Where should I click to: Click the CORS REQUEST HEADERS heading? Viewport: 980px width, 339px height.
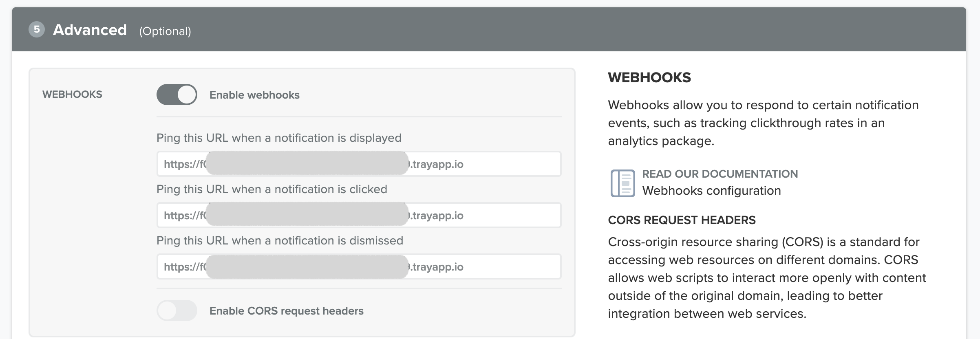pyautogui.click(x=682, y=220)
